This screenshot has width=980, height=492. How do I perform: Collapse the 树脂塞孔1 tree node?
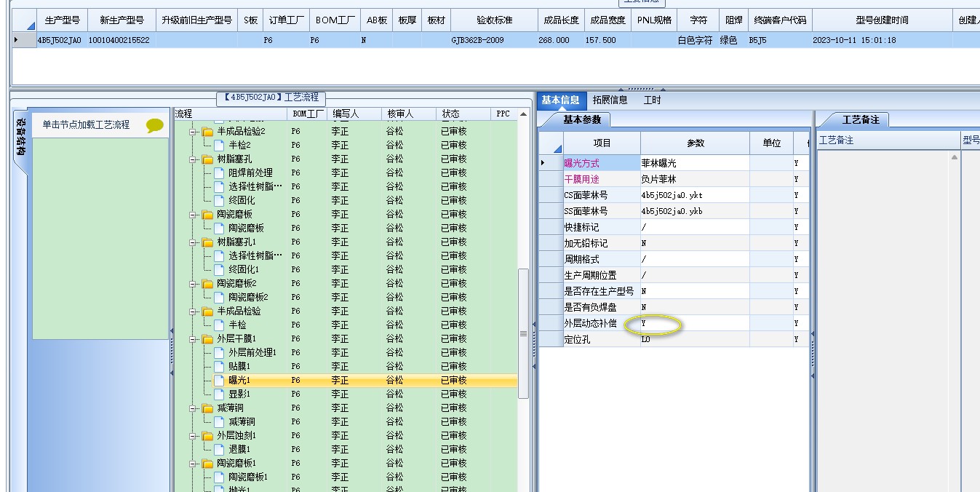194,242
